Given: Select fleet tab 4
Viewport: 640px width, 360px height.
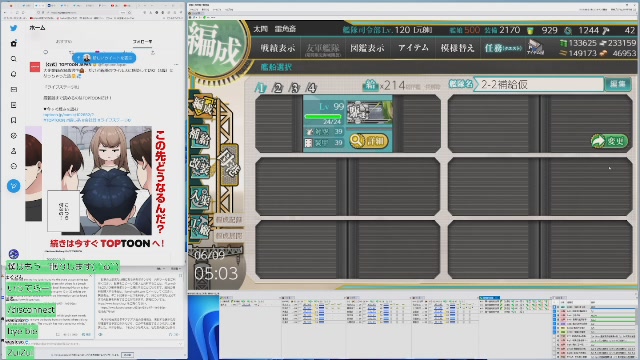Looking at the screenshot, I should [311, 87].
